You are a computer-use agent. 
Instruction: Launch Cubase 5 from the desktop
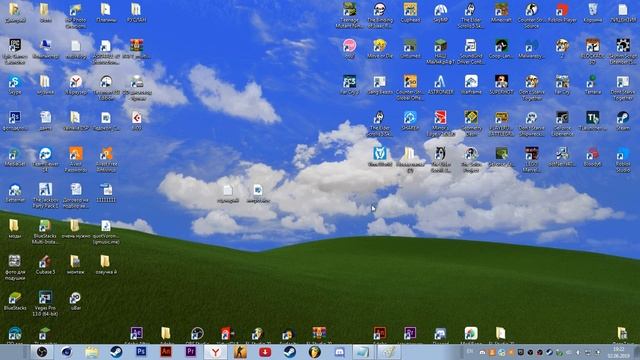(x=45, y=264)
